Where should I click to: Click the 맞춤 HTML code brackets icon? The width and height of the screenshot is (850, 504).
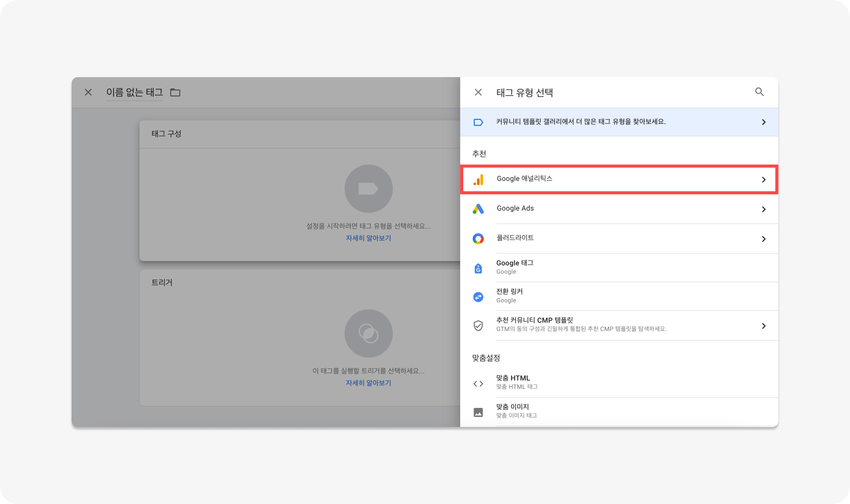pos(478,383)
